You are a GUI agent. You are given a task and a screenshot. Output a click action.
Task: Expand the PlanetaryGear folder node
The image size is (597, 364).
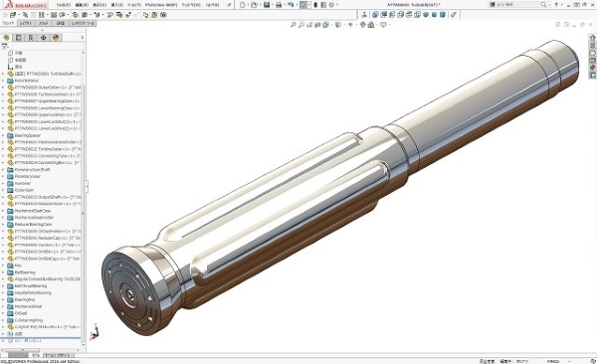tap(3, 176)
